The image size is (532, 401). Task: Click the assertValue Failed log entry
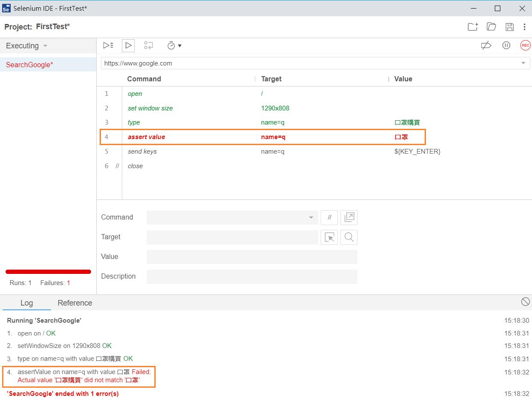coord(84,376)
